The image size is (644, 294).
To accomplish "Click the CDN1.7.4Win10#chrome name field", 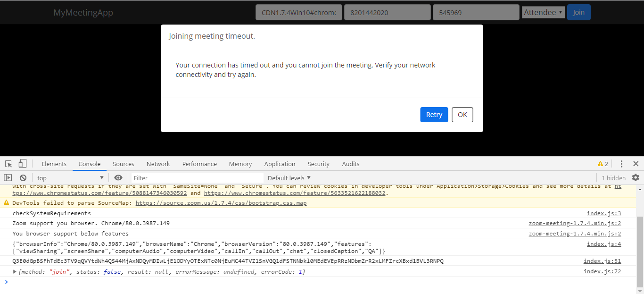I will pos(299,12).
